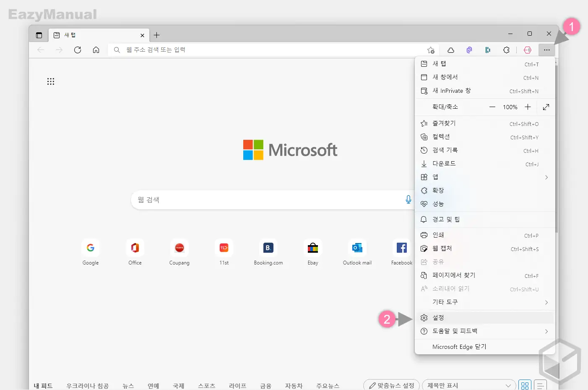The height and width of the screenshot is (390, 588).
Task: Select 새 InPrivate 창 menu item
Action: (484, 91)
